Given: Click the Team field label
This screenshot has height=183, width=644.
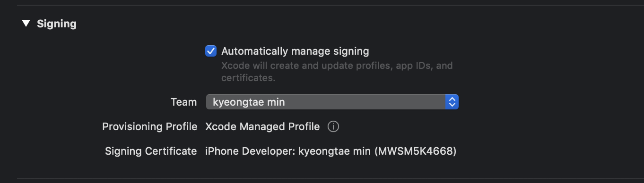Looking at the screenshot, I should pyautogui.click(x=183, y=102).
